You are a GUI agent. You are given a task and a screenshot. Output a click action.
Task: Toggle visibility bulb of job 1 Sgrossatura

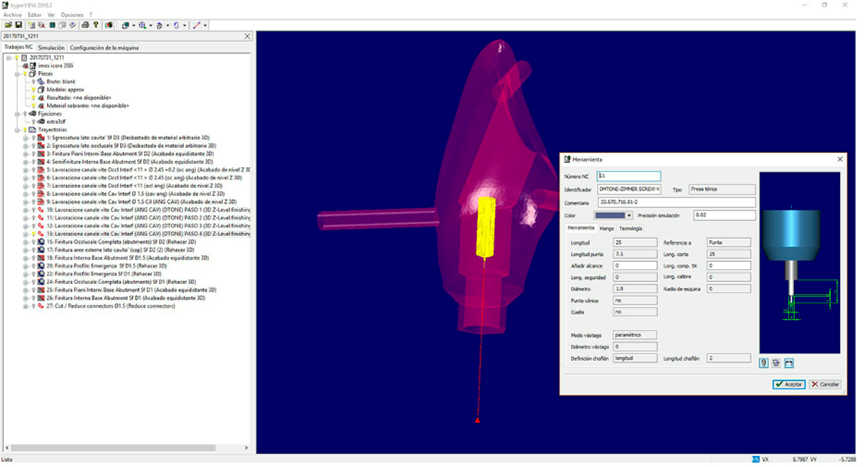coord(32,136)
